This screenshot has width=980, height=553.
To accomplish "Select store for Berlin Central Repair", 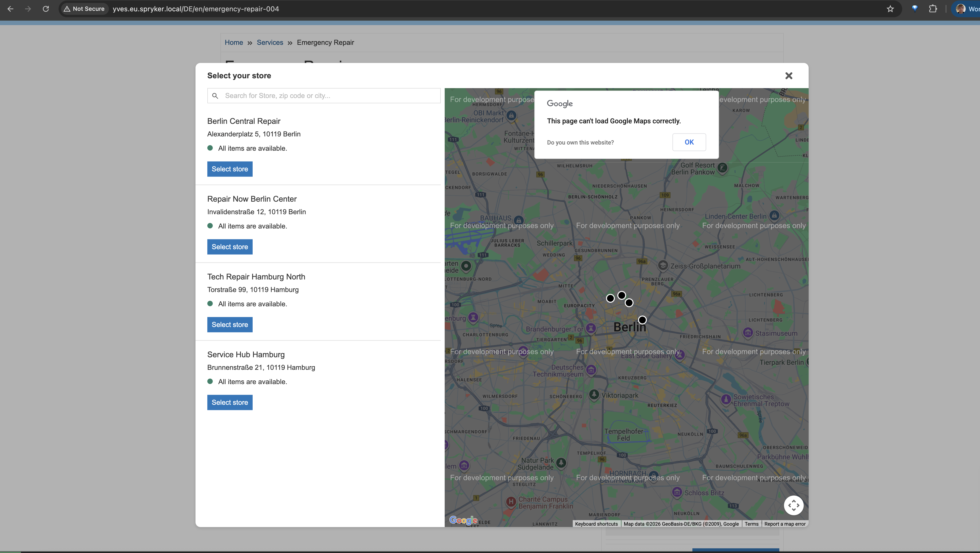I will click(229, 168).
